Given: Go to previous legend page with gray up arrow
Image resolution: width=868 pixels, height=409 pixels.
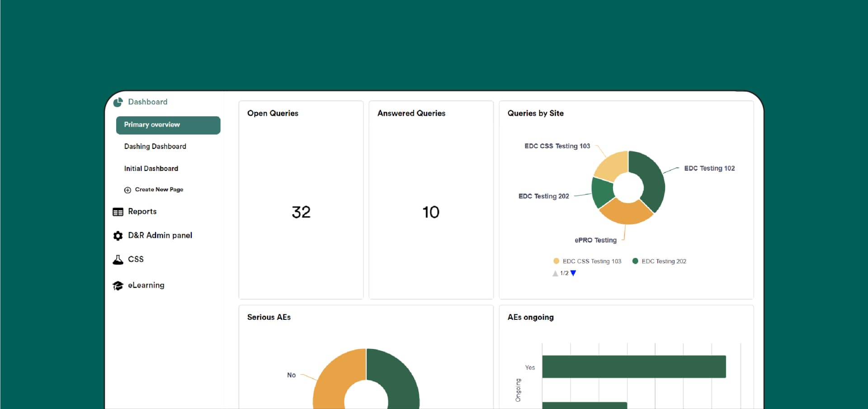Looking at the screenshot, I should tap(555, 273).
